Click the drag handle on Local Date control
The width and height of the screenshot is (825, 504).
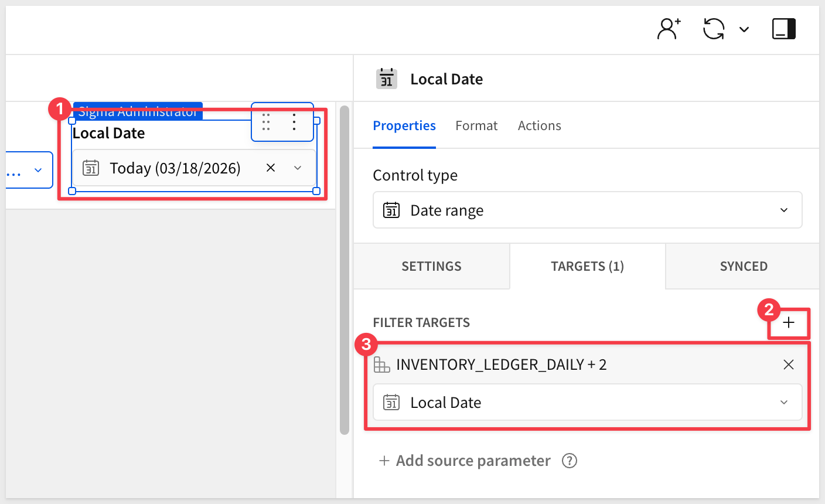pos(266,122)
